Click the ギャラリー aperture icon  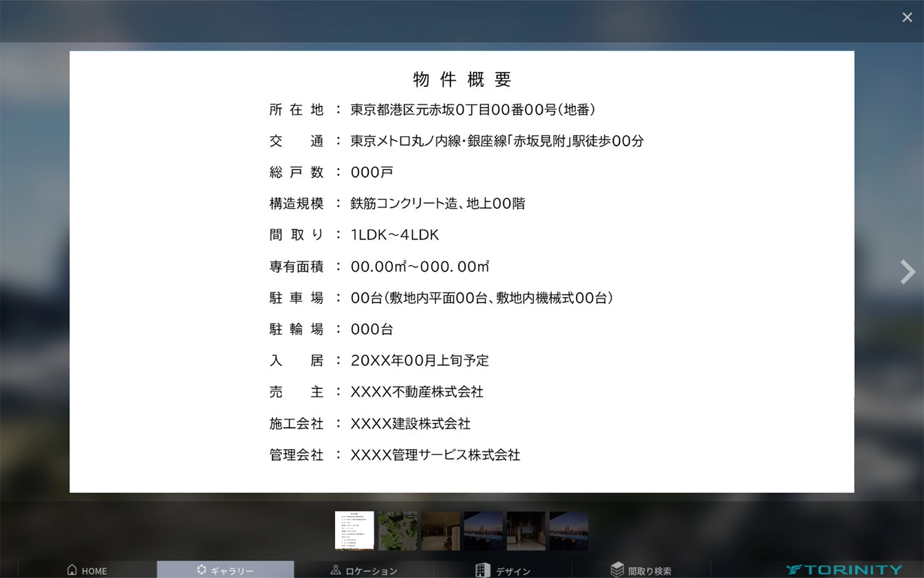point(201,569)
